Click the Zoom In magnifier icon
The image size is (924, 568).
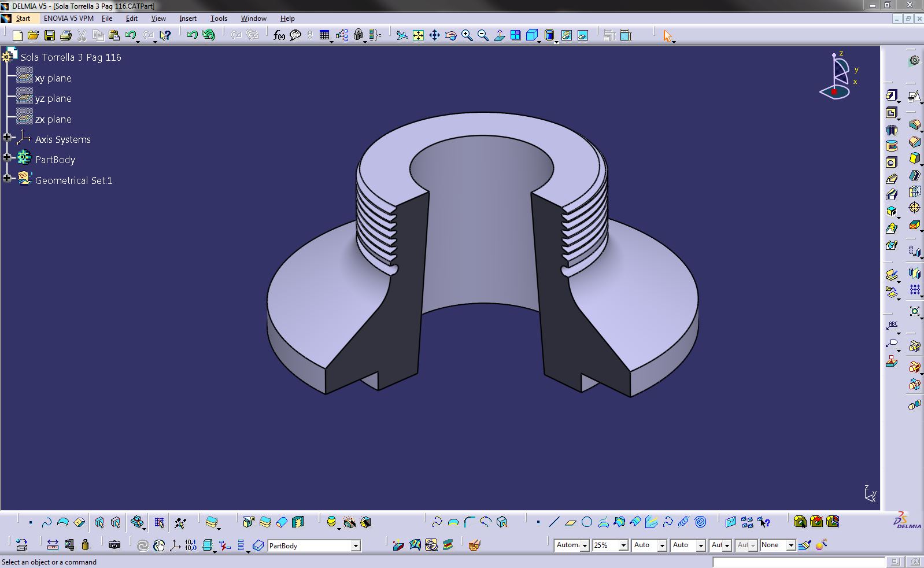(x=467, y=35)
